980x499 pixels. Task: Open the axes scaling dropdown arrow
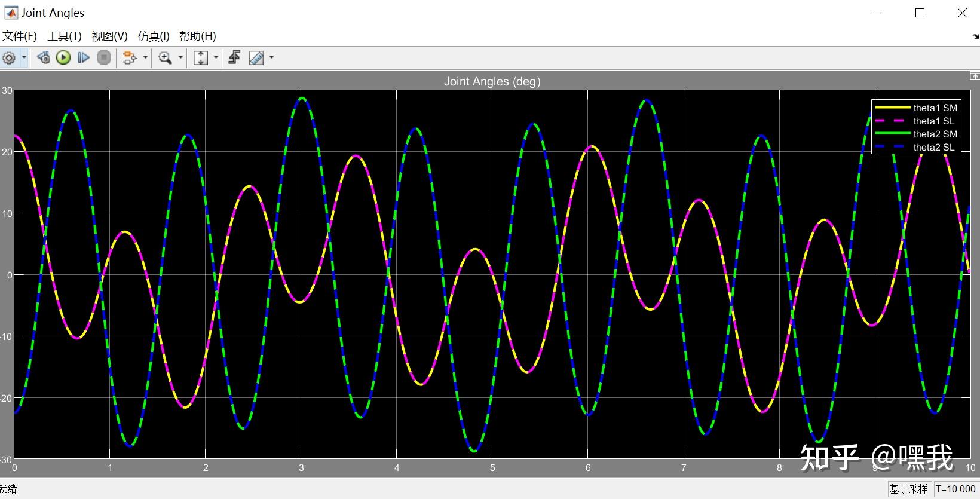[216, 58]
